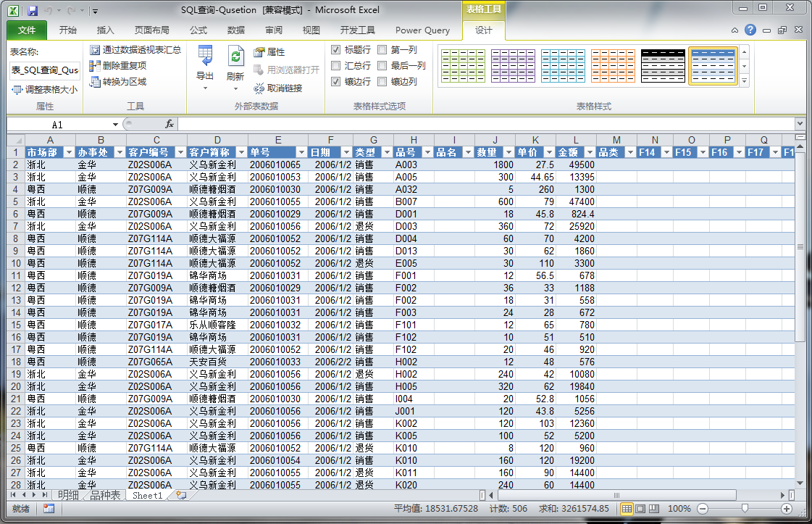Switch to Normal view in status bar

pos(627,509)
